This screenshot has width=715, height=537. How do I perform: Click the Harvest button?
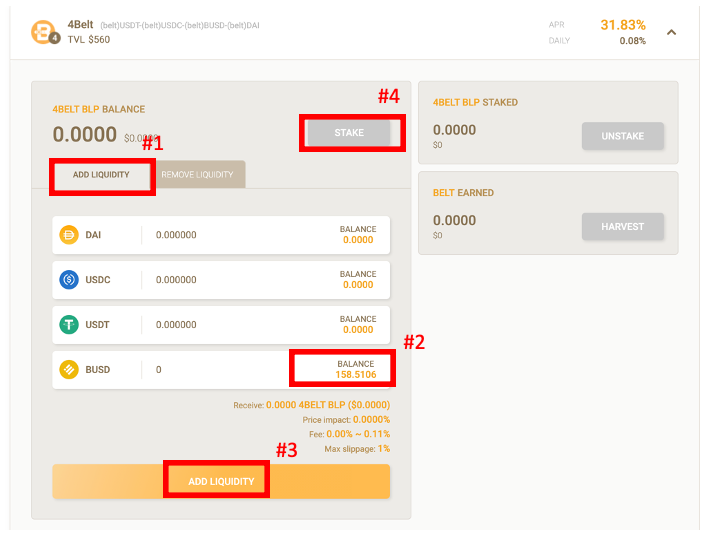622,227
